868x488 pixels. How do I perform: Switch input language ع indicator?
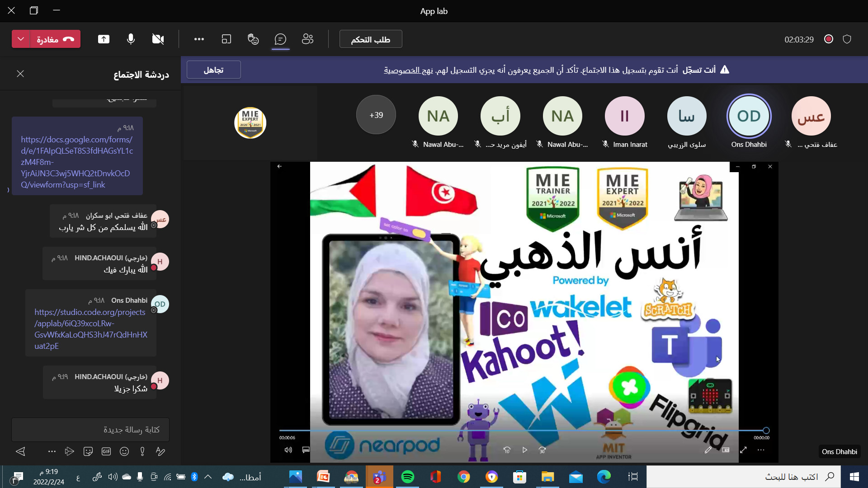[x=78, y=477]
